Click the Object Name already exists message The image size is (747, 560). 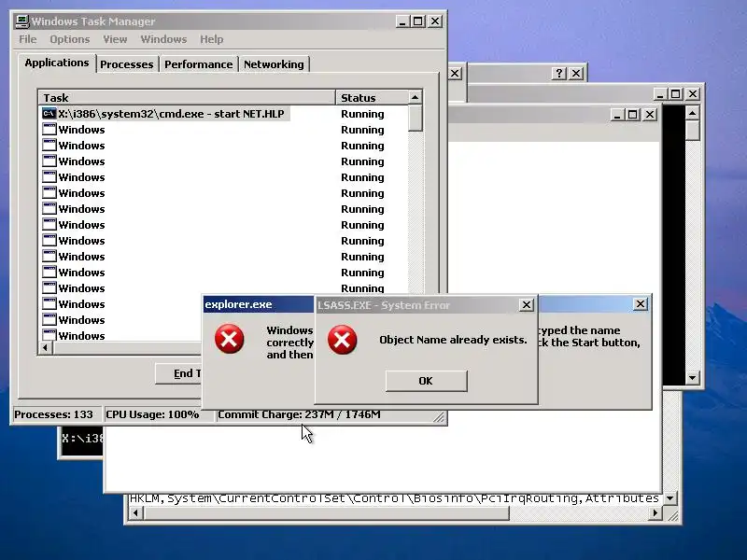point(453,340)
